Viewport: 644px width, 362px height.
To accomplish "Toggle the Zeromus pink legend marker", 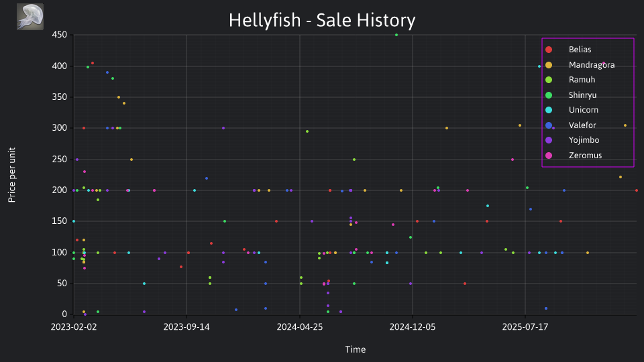I will pos(549,156).
